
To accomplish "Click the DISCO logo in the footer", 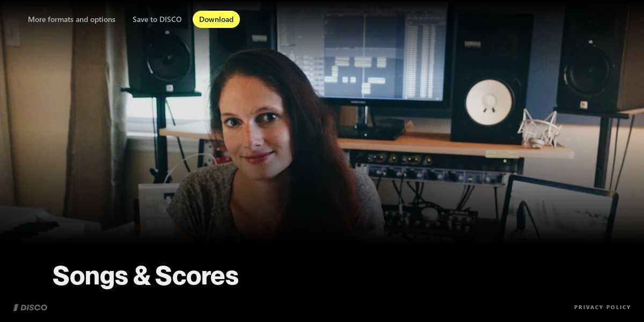I will pyautogui.click(x=30, y=308).
